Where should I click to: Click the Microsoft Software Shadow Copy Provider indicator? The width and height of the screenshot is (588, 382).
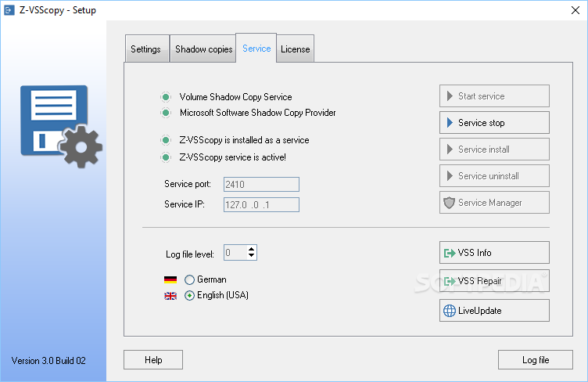tap(166, 113)
